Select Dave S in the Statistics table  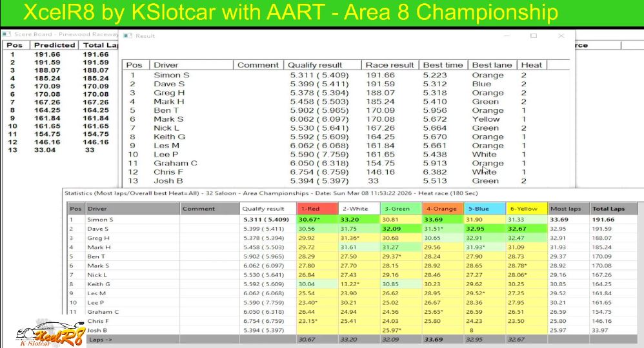click(98, 229)
